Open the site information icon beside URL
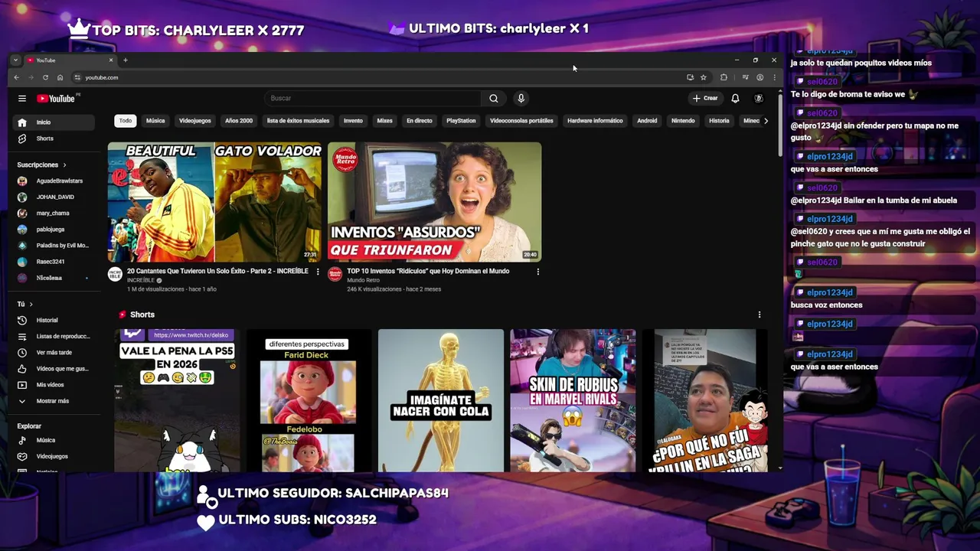The image size is (980, 551). coord(77,77)
